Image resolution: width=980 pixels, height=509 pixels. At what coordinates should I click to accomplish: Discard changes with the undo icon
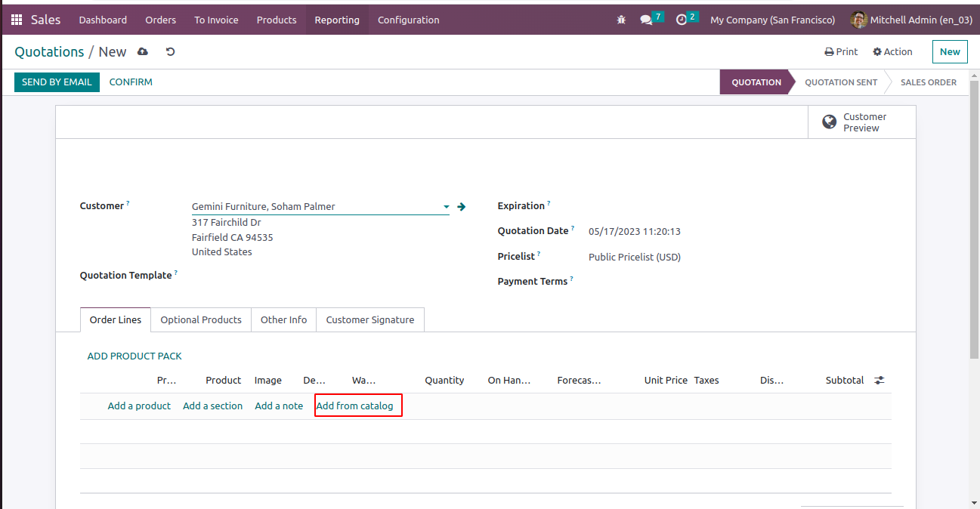(x=170, y=52)
